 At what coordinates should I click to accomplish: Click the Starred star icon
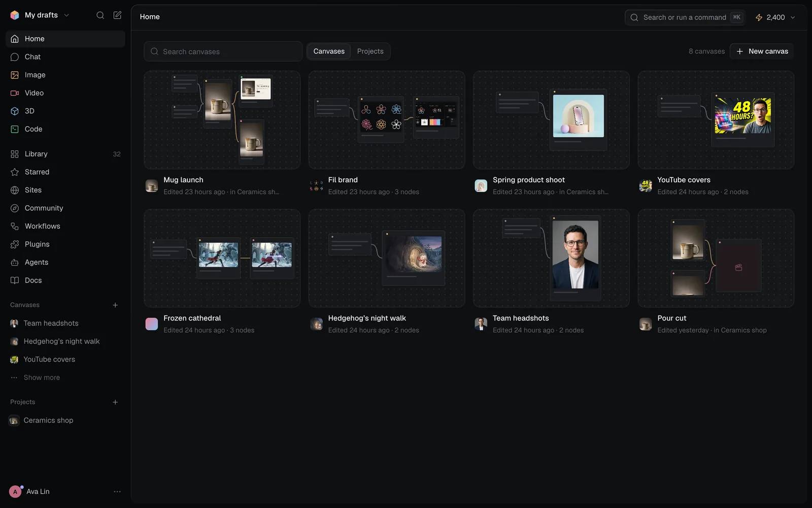pyautogui.click(x=15, y=172)
